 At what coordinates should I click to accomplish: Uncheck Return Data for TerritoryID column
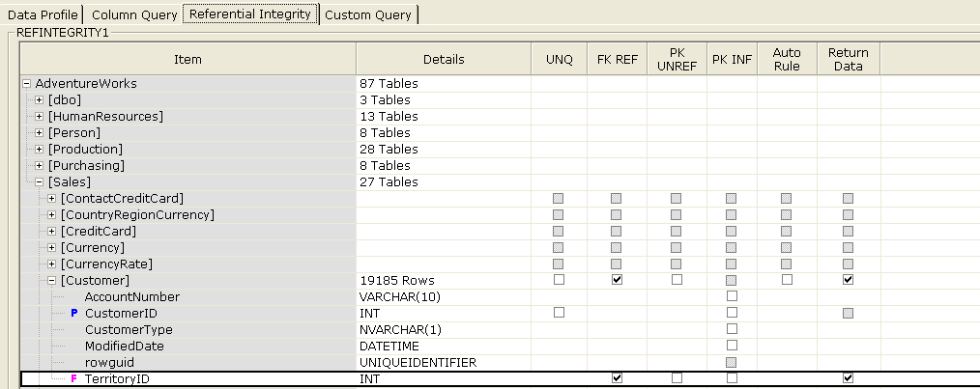point(849,377)
